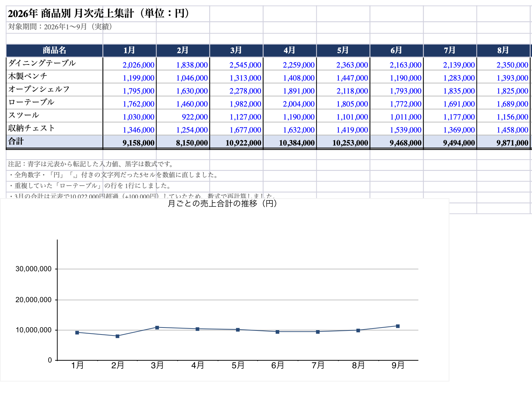Click the オープンシェルフ row label

coord(55,89)
